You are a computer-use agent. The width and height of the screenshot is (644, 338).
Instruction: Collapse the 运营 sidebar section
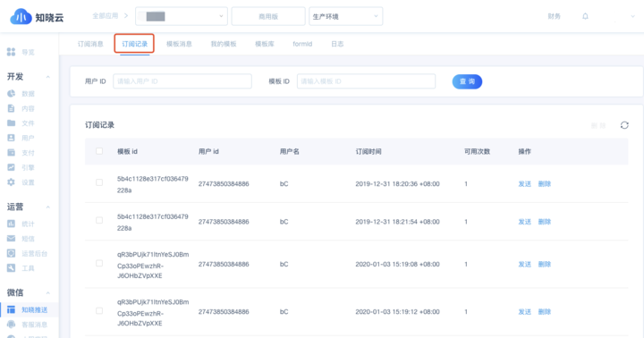[48, 207]
